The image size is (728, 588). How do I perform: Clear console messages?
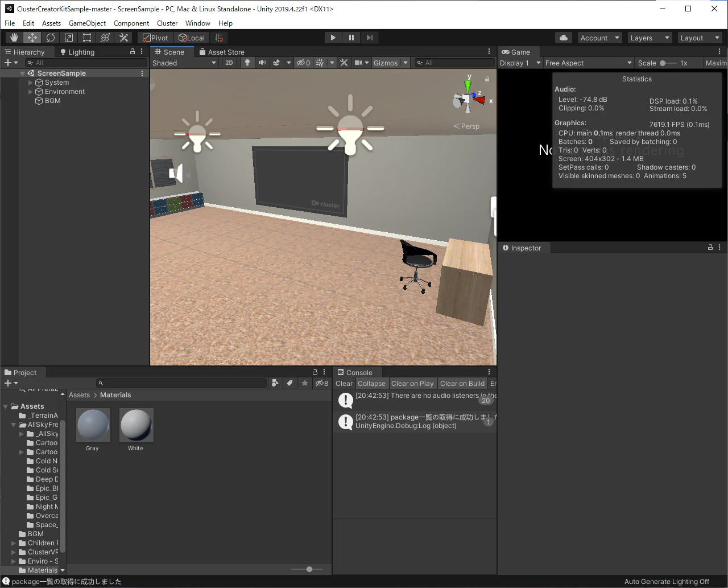pyautogui.click(x=344, y=384)
